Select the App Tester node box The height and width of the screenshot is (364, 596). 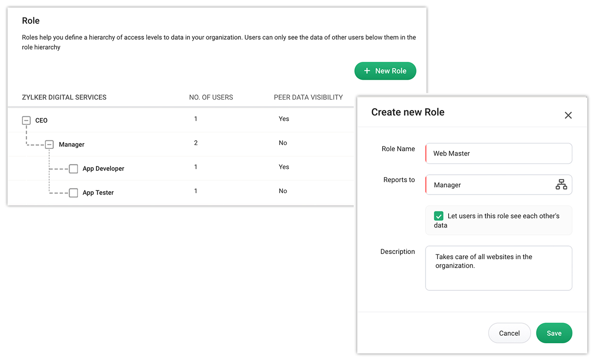[73, 193]
